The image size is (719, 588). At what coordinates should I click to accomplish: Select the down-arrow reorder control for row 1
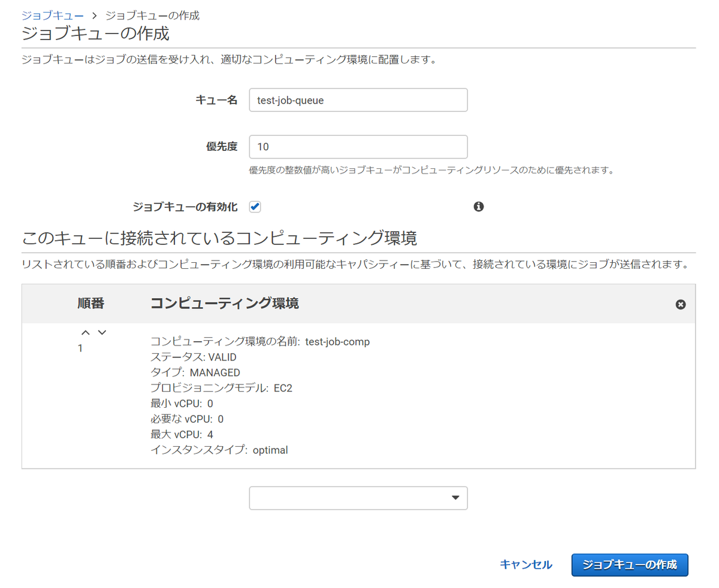coord(102,332)
